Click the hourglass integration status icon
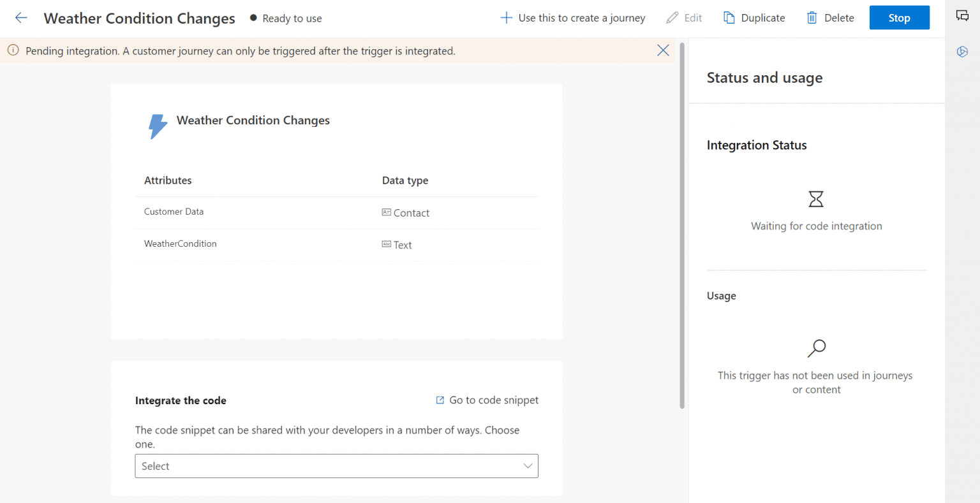Screen dimensions: 980x503 816,199
